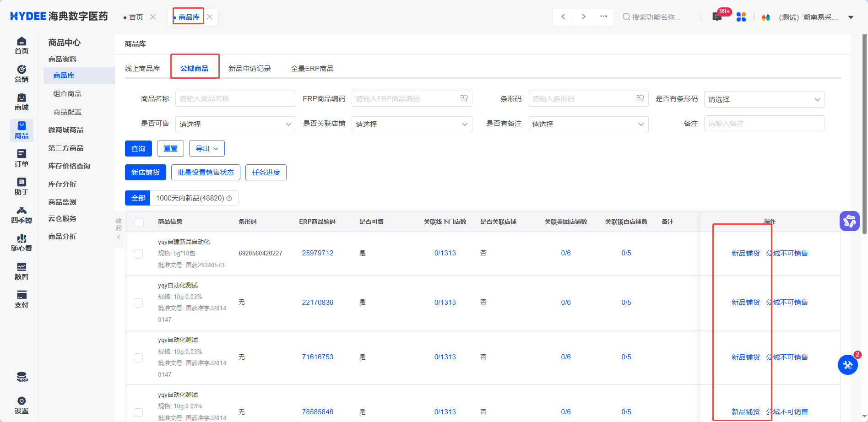Click the 商品名称 input field
This screenshot has height=422, width=868.
pos(235,99)
